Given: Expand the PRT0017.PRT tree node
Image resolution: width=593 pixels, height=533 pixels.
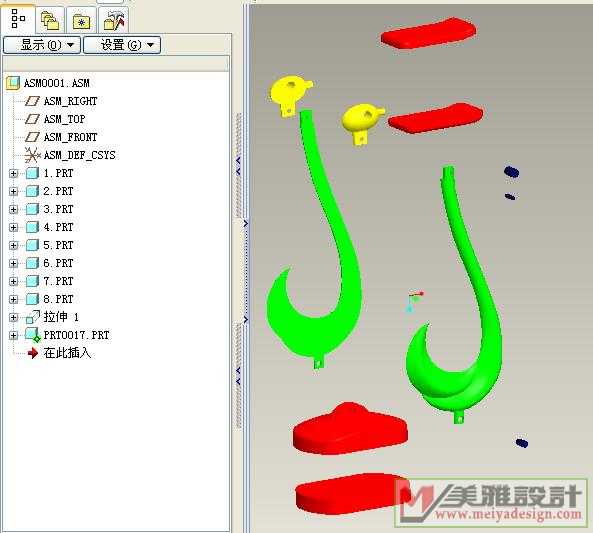Looking at the screenshot, I should click(x=13, y=335).
